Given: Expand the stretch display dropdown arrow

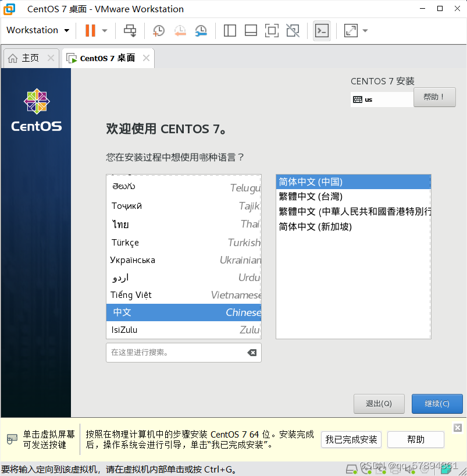Looking at the screenshot, I should tap(365, 30).
